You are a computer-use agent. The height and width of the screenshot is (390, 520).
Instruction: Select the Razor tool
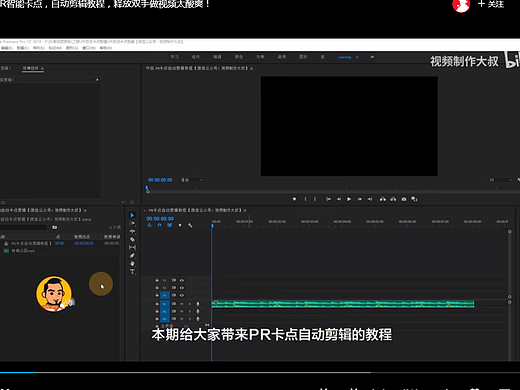pos(132,239)
